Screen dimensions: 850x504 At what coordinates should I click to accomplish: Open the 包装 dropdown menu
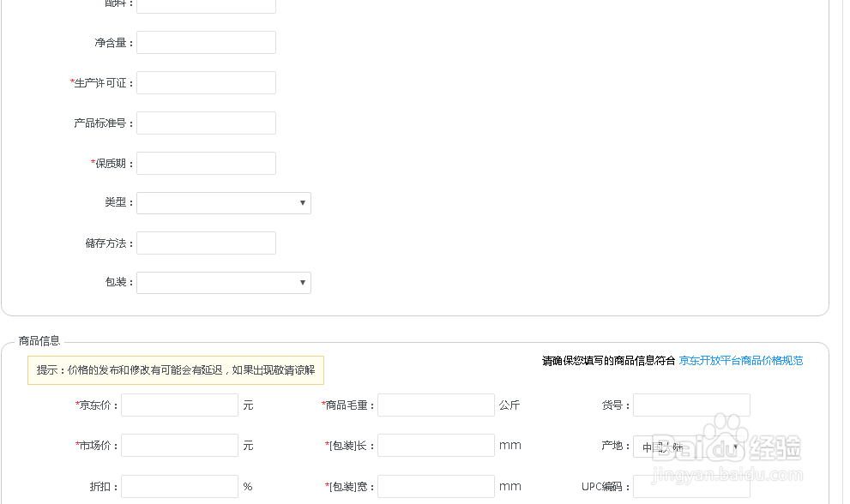[223, 283]
